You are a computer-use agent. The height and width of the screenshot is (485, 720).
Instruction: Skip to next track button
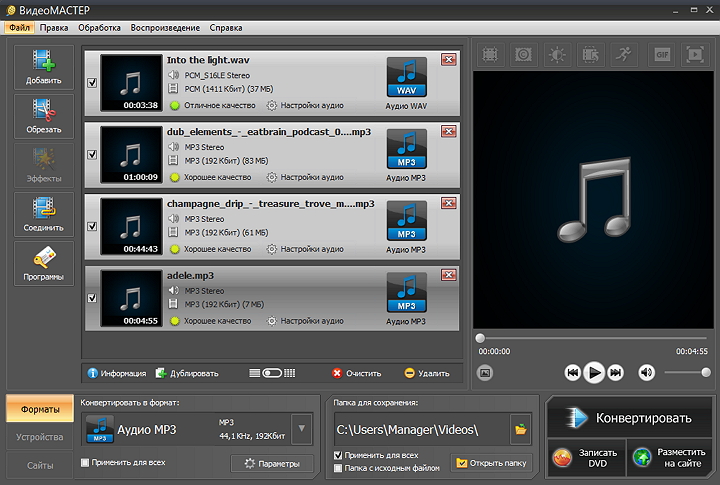616,372
